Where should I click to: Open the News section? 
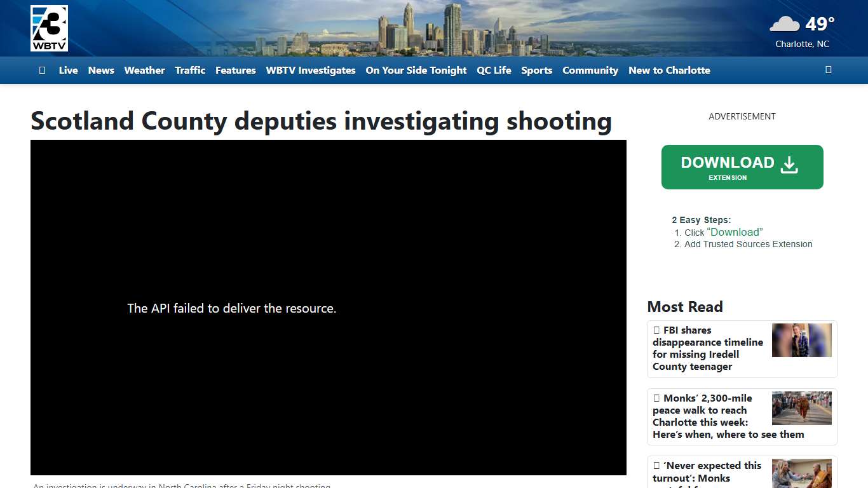coord(101,70)
